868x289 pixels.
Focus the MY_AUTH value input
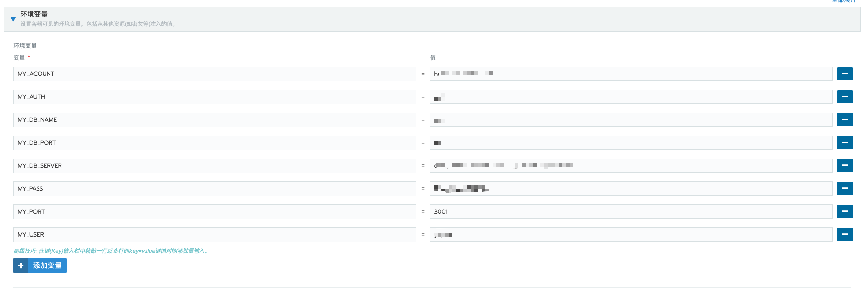pyautogui.click(x=631, y=96)
